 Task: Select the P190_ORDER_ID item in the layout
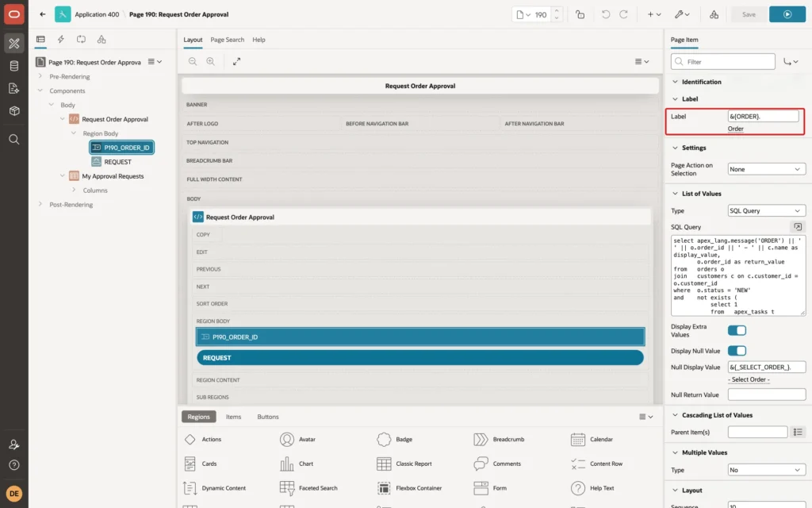point(420,337)
